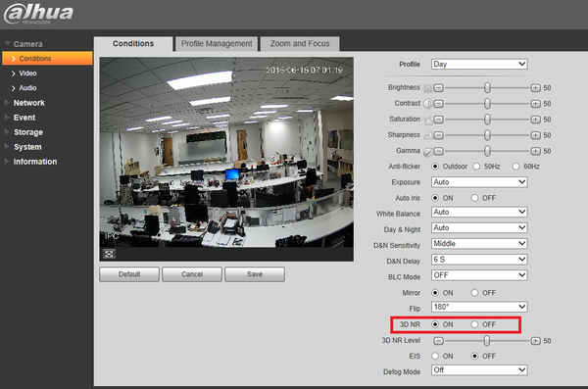Click the Contrast plus icon
Screen dimensions: 588x389
(535, 104)
